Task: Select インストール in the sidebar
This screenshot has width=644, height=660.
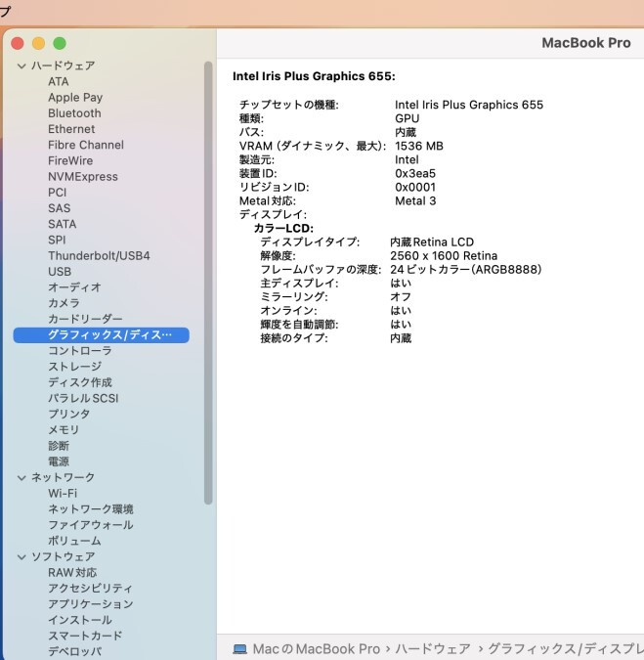Action: click(x=80, y=620)
